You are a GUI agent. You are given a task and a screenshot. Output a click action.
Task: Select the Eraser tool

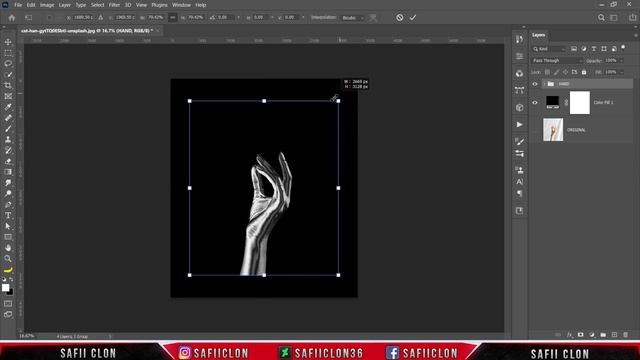(8, 161)
